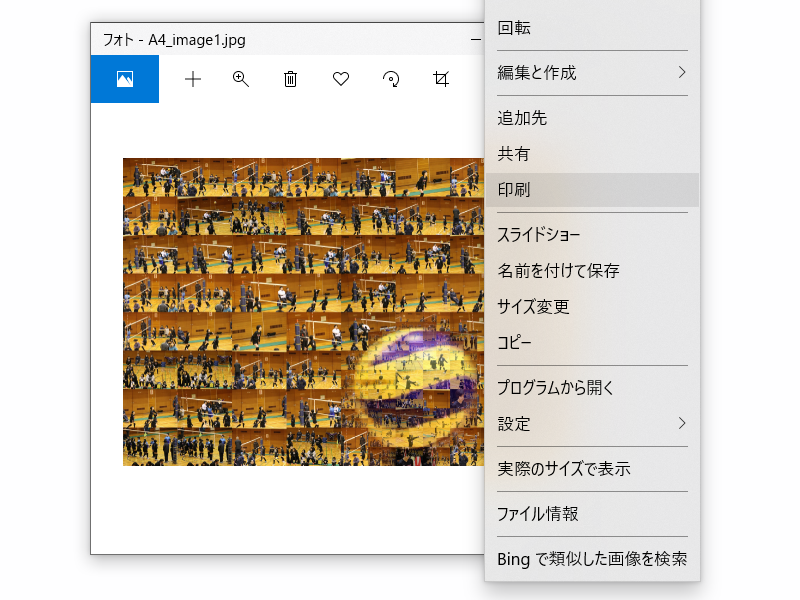Click the フォト - A4_image1.jpg window title
The image size is (800, 600).
174,40
